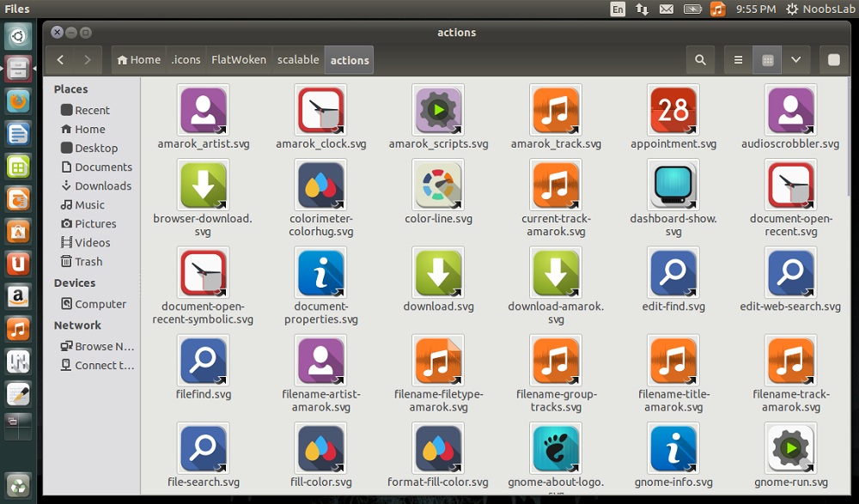This screenshot has height=504, width=859.
Task: Switch to icon grid view
Action: tap(766, 59)
